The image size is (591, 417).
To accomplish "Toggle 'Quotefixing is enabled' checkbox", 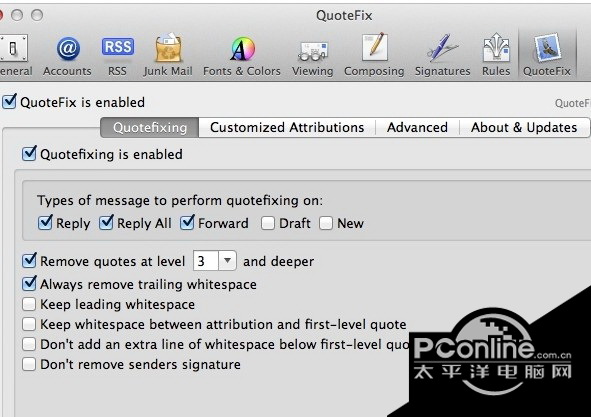I will coord(29,154).
